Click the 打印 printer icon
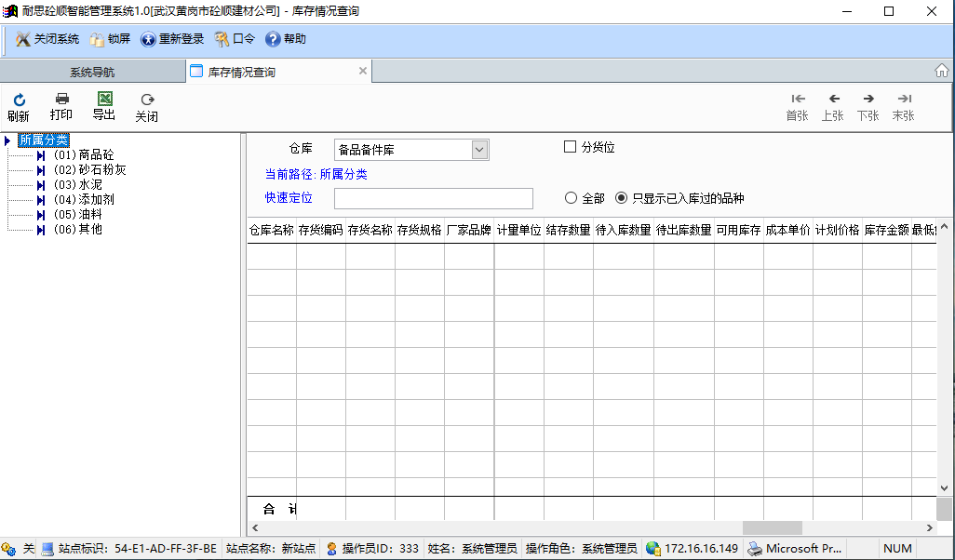Screen dimensions: 955x560 (61, 99)
